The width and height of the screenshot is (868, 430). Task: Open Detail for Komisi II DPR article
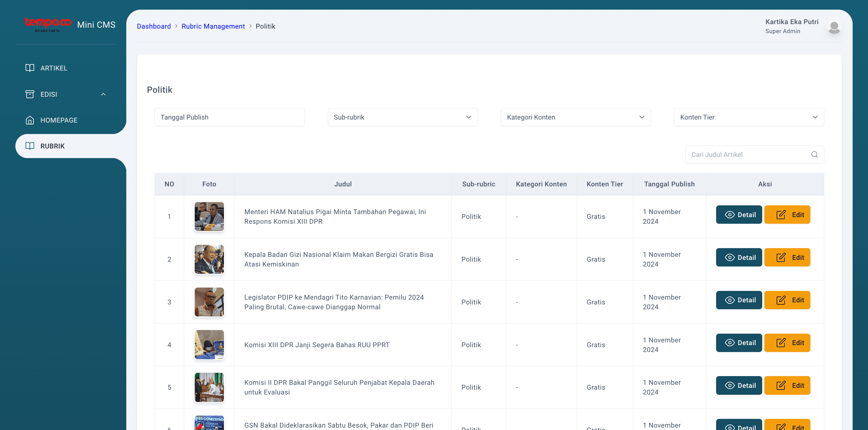point(739,385)
